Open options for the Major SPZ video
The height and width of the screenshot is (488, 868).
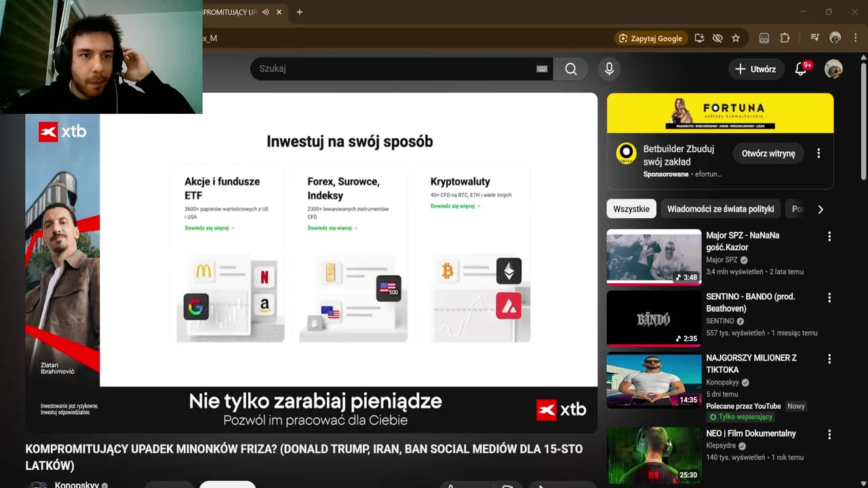[x=829, y=237]
